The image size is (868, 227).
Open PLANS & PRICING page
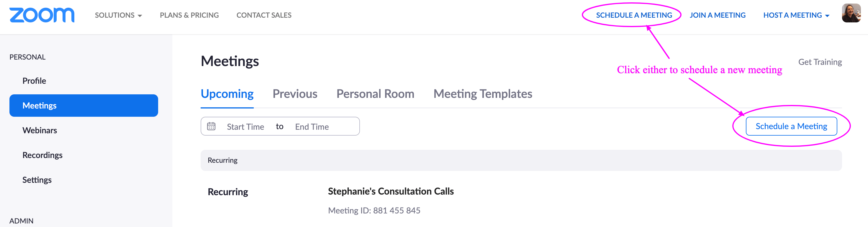(189, 15)
